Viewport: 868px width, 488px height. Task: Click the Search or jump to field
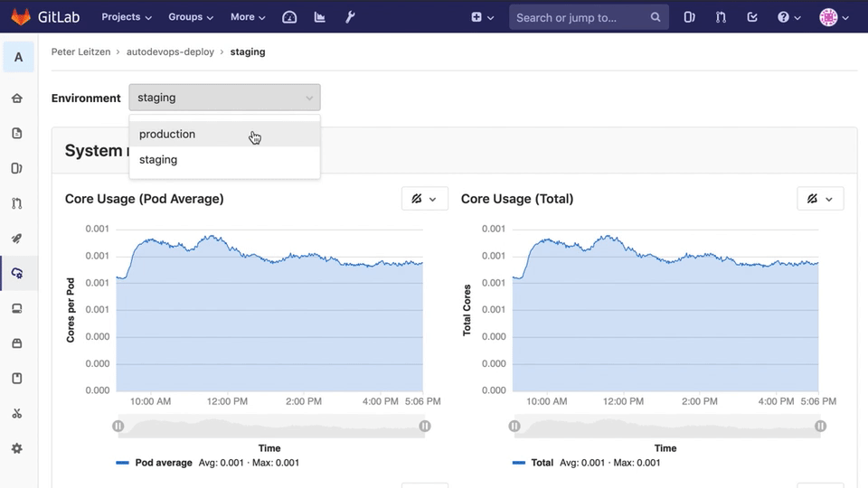tap(579, 17)
